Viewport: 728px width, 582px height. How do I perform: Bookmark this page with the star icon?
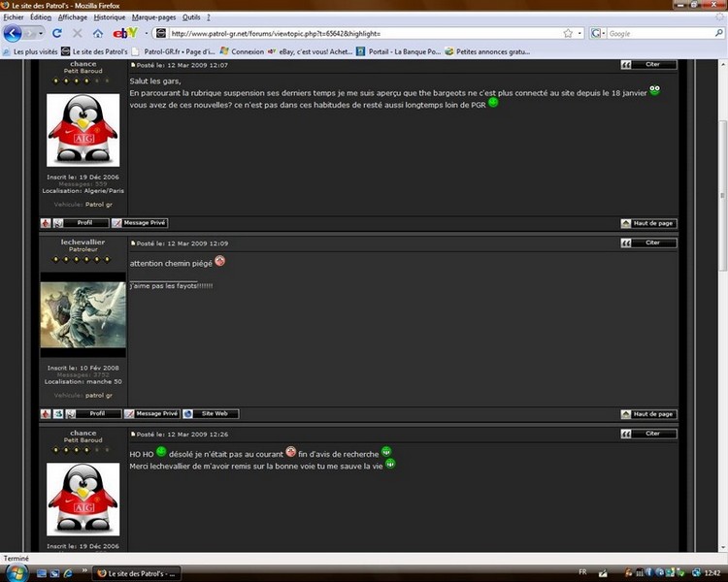click(x=568, y=33)
